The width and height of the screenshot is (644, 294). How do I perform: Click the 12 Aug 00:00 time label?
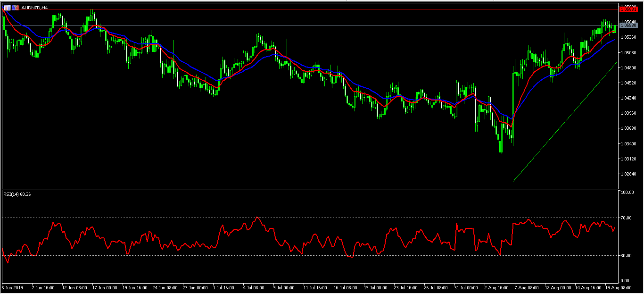point(558,287)
